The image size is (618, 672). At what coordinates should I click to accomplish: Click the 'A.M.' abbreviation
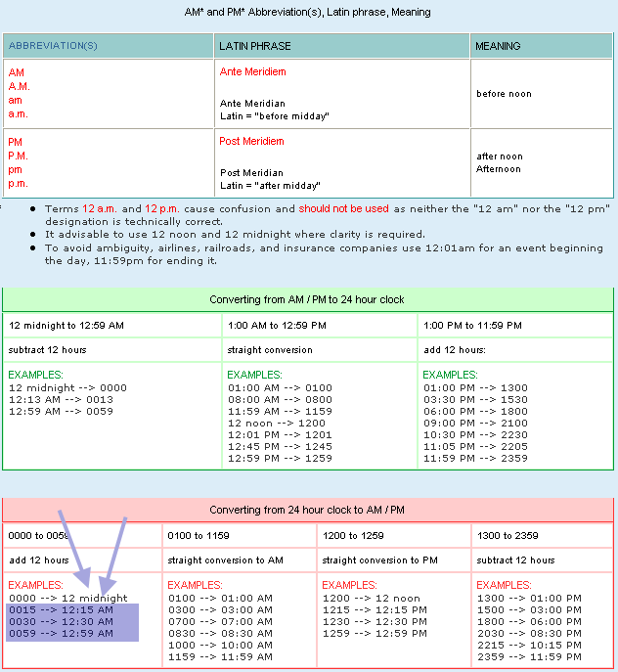pos(19,86)
